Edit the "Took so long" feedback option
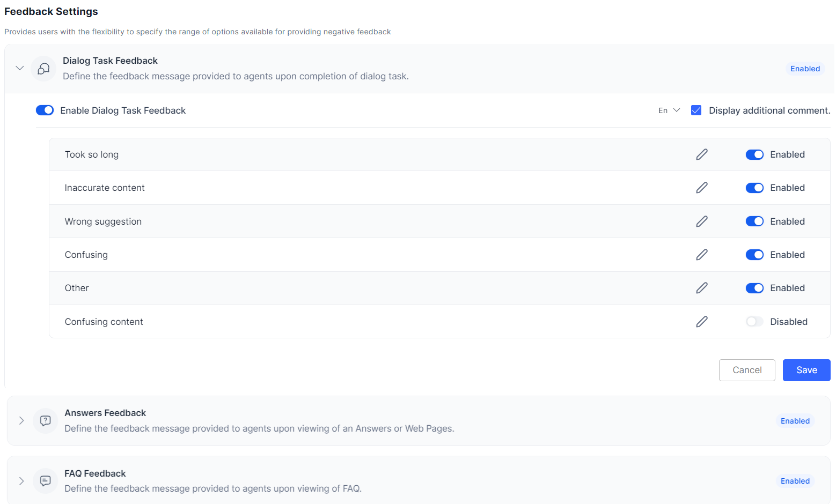This screenshot has width=836, height=504. [701, 154]
